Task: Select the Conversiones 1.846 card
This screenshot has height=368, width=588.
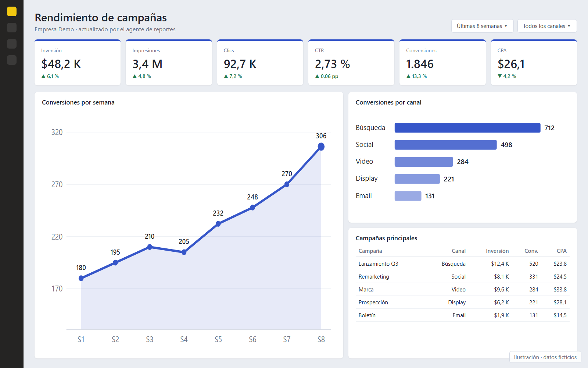Action: pyautogui.click(x=442, y=63)
